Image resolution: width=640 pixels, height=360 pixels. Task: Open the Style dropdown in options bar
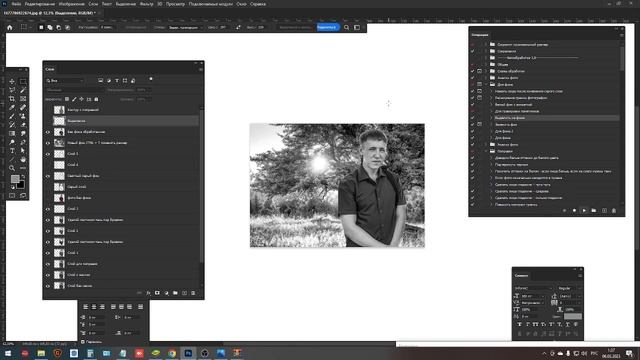pyautogui.click(x=185, y=27)
